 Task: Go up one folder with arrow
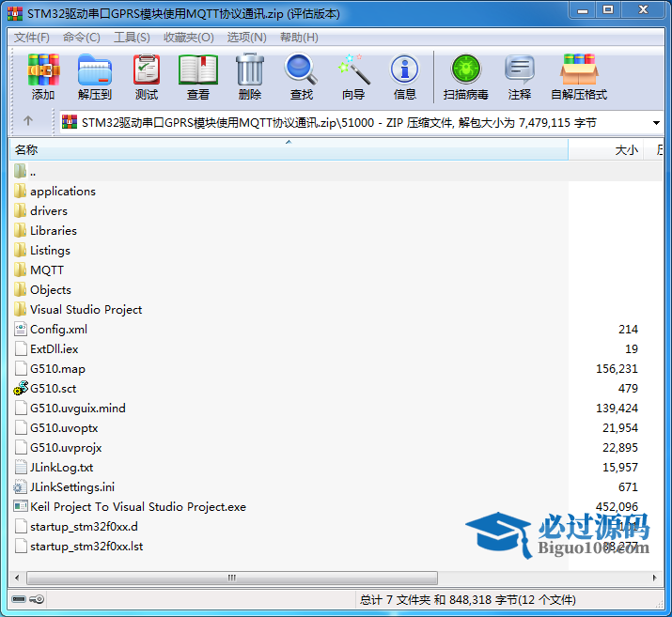[28, 121]
